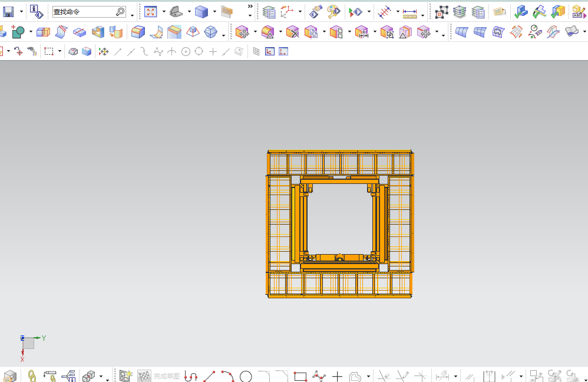Click the gold chain link icon

pyautogui.click(x=32, y=376)
